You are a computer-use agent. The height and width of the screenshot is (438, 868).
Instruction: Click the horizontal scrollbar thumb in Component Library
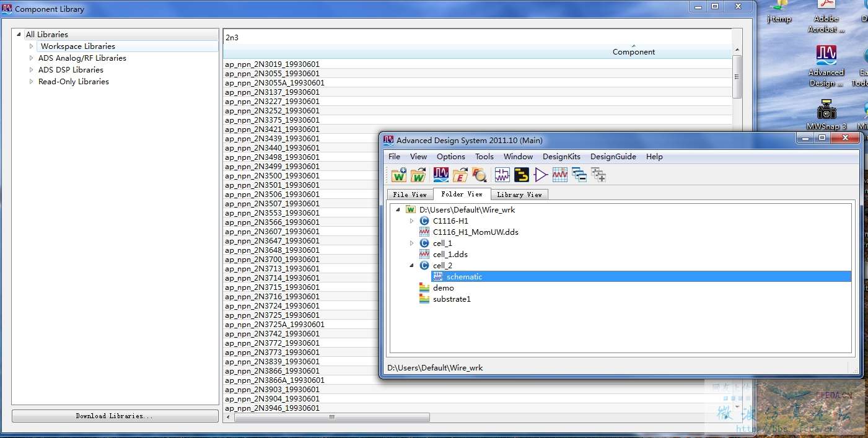point(332,417)
